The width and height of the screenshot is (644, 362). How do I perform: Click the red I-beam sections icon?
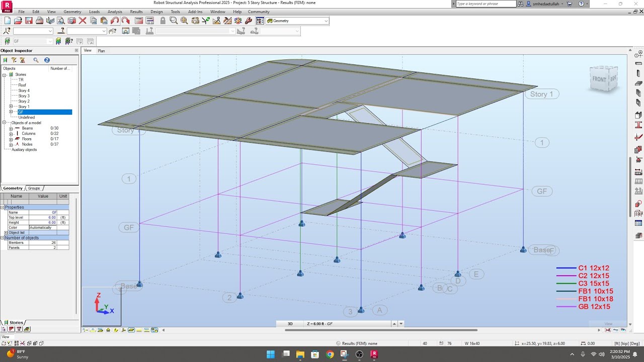tap(638, 125)
